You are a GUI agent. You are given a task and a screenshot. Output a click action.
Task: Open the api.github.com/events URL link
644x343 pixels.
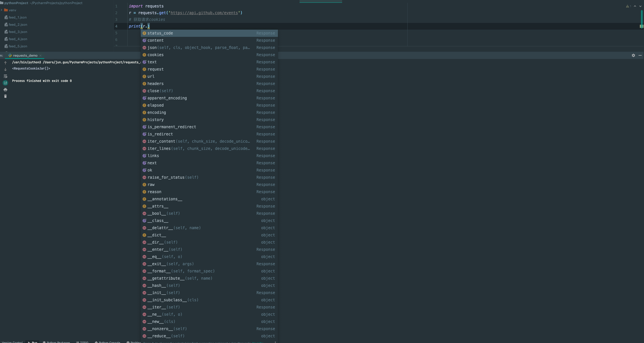tap(204, 13)
